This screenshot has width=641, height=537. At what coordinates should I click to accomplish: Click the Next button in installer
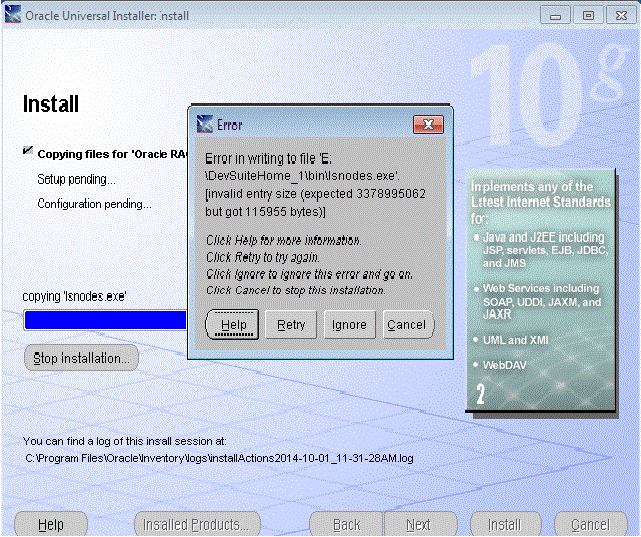(418, 525)
